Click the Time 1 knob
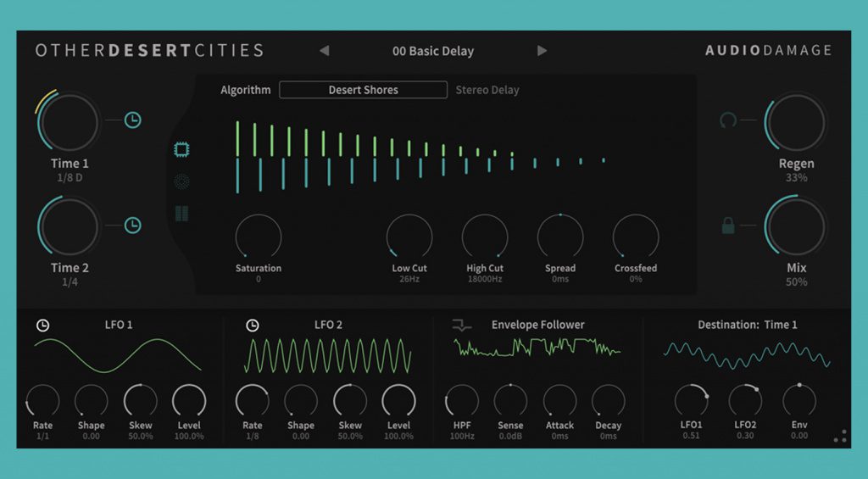This screenshot has height=479, width=868. point(70,122)
